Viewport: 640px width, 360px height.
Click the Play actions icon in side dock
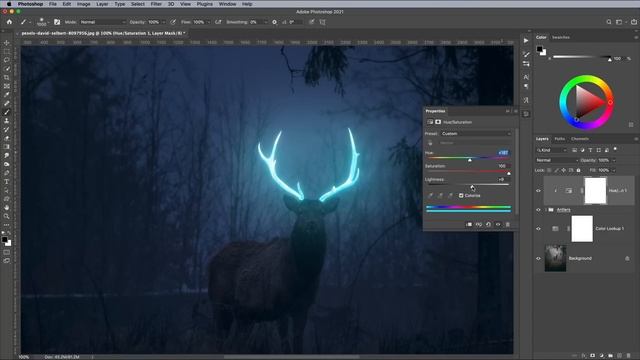point(526,40)
